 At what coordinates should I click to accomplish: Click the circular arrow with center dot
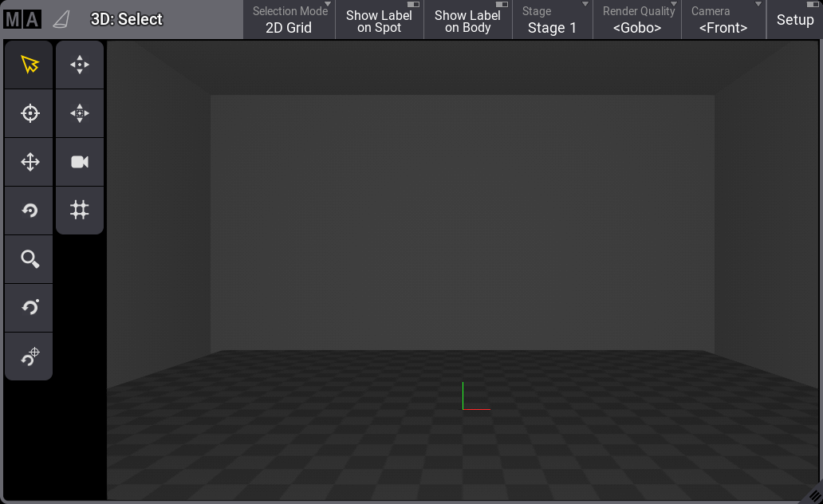pos(30,211)
